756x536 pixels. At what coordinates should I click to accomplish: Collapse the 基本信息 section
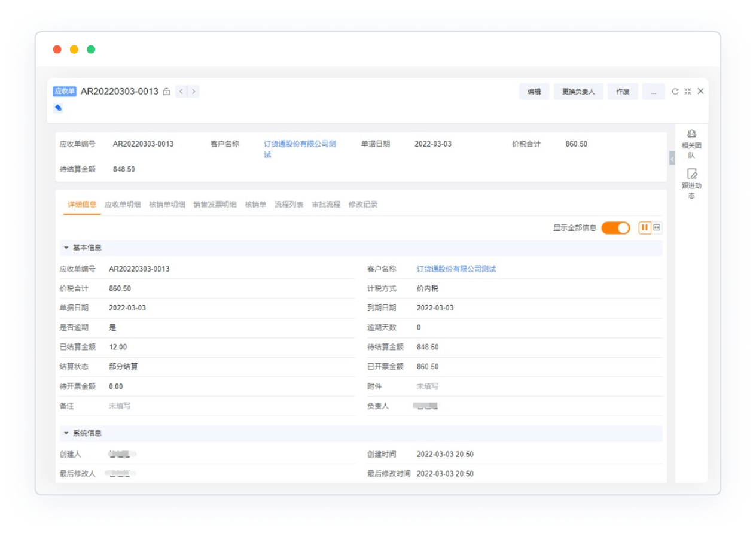pyautogui.click(x=66, y=248)
